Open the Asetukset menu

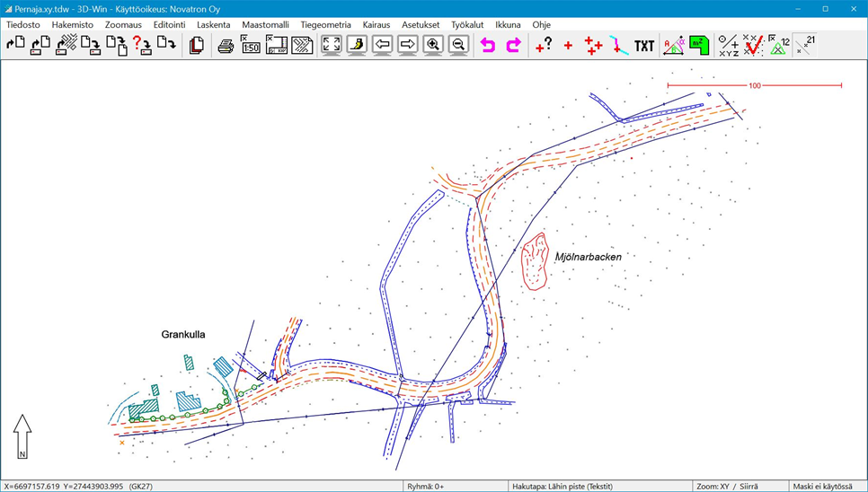tap(421, 25)
